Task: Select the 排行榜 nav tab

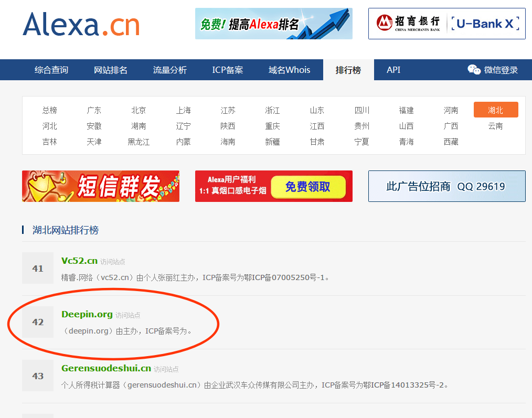Action: pos(348,70)
